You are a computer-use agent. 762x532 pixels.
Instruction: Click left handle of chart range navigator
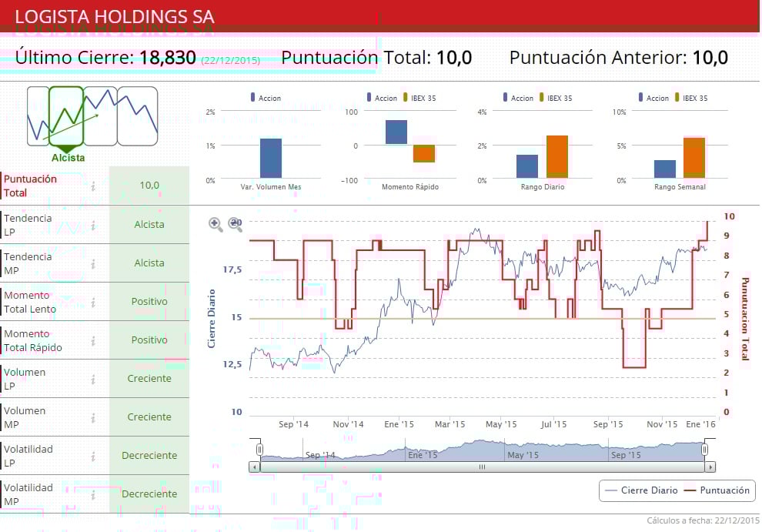tap(259, 450)
